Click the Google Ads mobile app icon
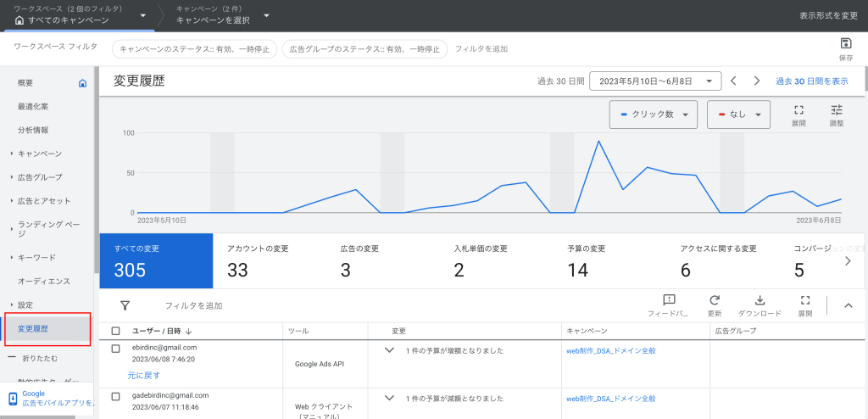 coord(13,399)
